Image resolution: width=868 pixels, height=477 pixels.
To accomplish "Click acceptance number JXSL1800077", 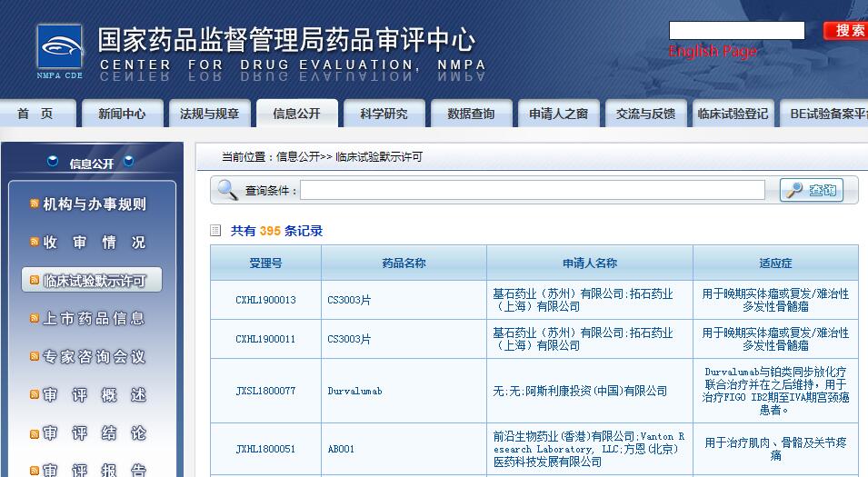I will point(265,391).
